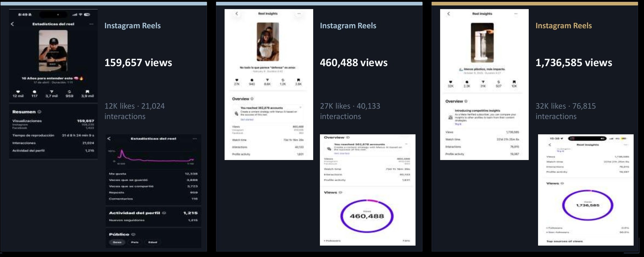Tap the repost icon showing 959

coord(69,92)
